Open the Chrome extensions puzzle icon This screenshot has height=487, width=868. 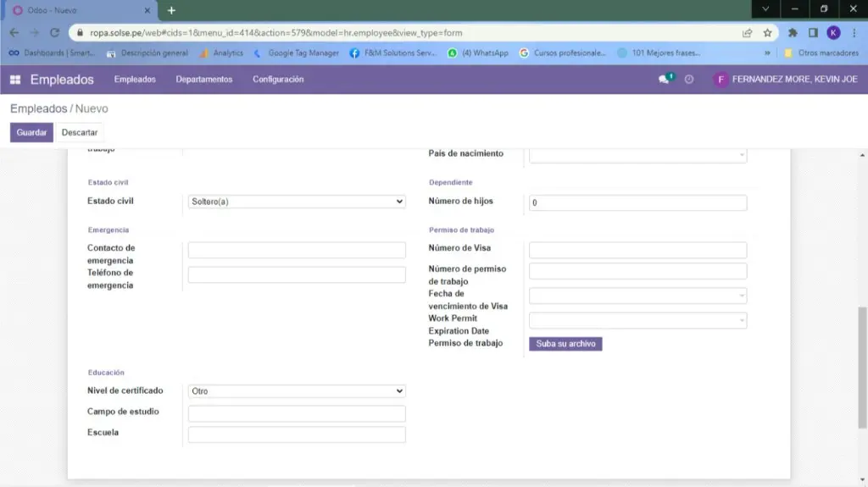click(x=793, y=33)
